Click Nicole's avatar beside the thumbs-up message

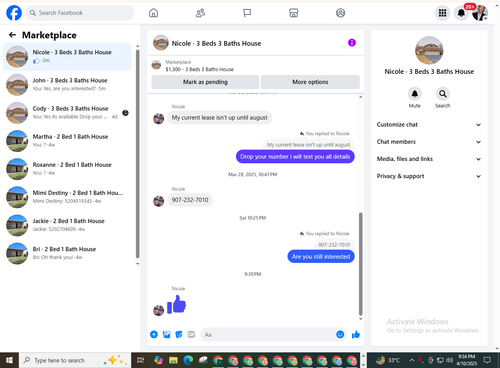[158, 310]
